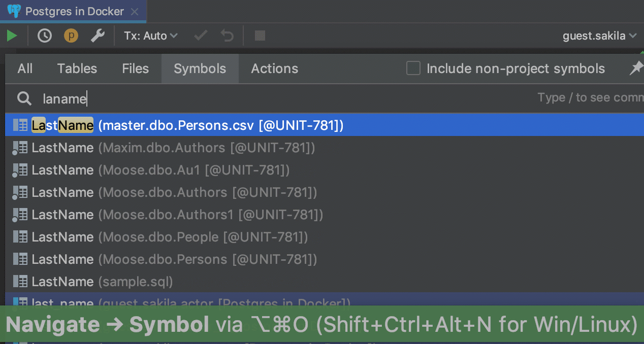Choose LastName from Maxim.dbo.Authors
The image size is (644, 344).
(x=173, y=148)
